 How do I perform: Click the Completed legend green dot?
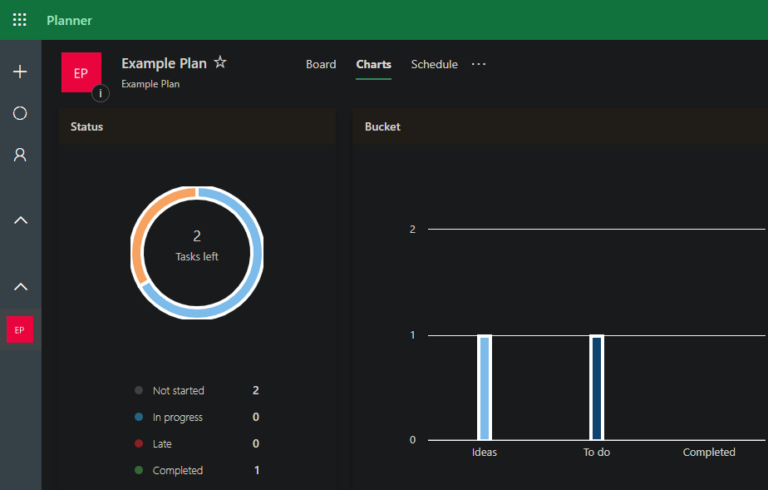tap(138, 471)
